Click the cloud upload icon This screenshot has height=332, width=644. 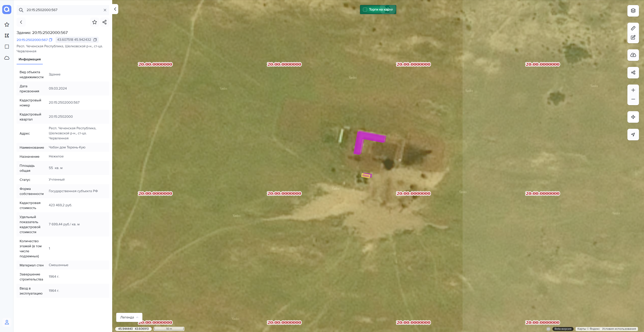(x=633, y=55)
